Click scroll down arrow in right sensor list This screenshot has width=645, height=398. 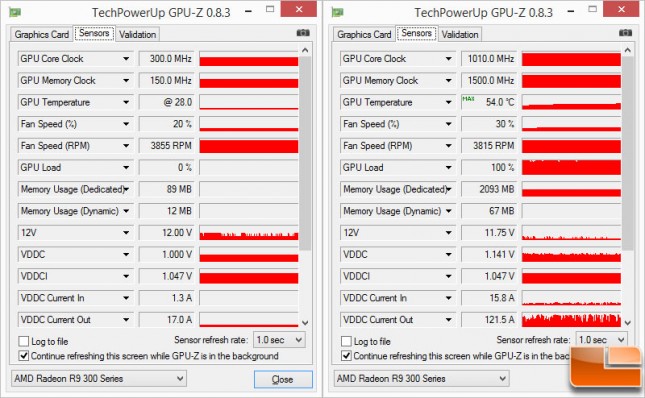pyautogui.click(x=627, y=323)
